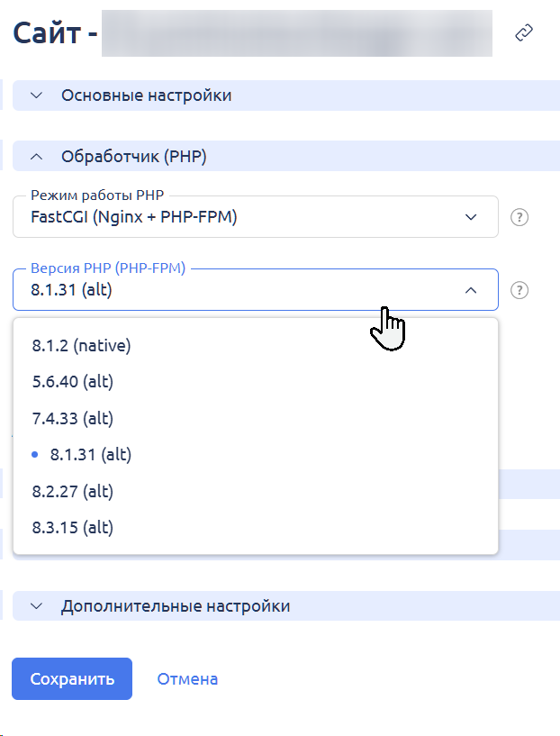
Task: Click the Отмена link
Action: [x=187, y=679]
